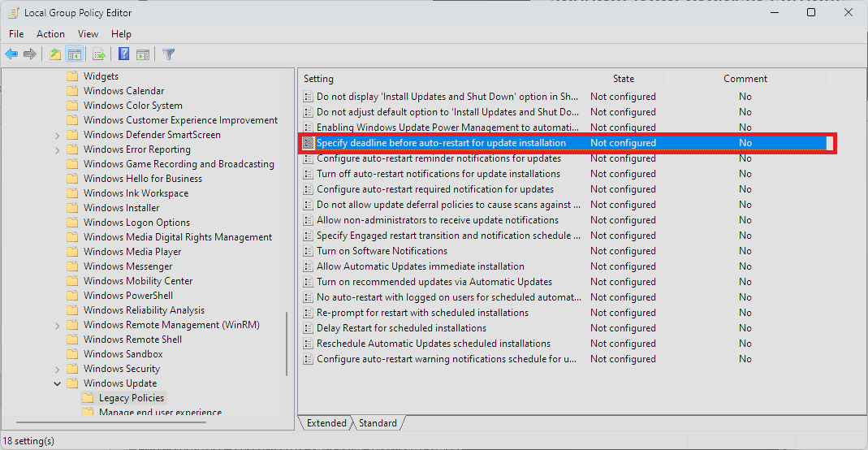This screenshot has width=868, height=450.
Task: Open the Help menu
Action: pos(121,34)
